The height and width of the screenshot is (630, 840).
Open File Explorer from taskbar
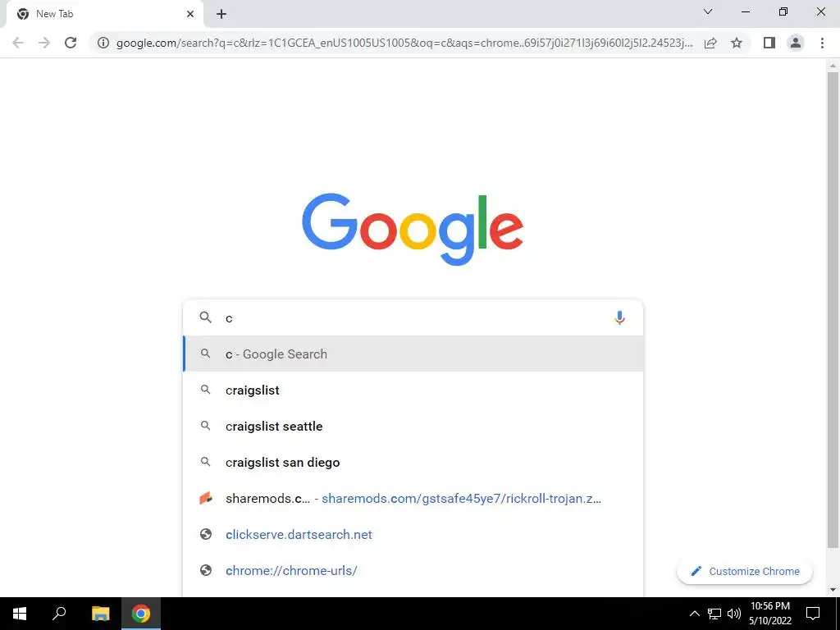pyautogui.click(x=100, y=614)
